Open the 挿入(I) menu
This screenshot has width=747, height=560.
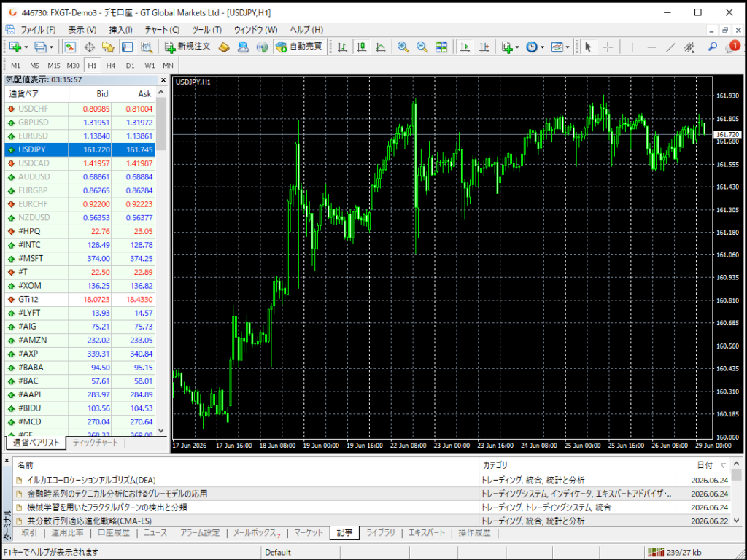tap(121, 29)
